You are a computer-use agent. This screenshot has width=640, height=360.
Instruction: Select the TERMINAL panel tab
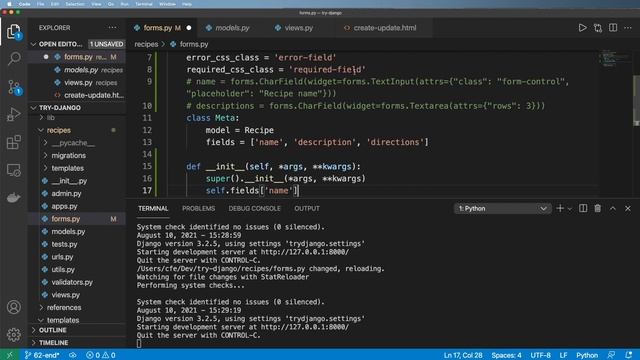point(153,208)
